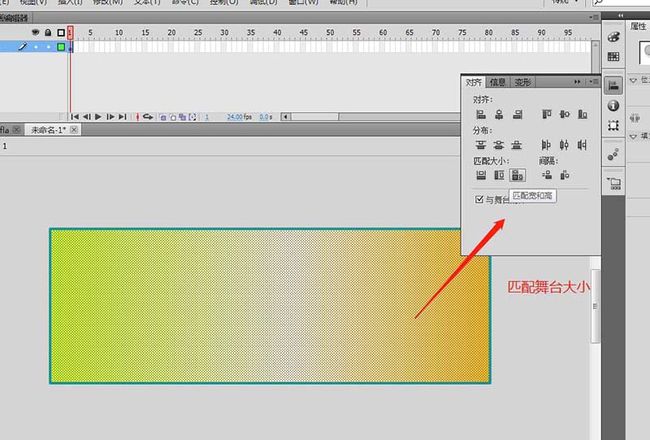Go to last frame button
This screenshot has height=440, width=650.
(122, 117)
